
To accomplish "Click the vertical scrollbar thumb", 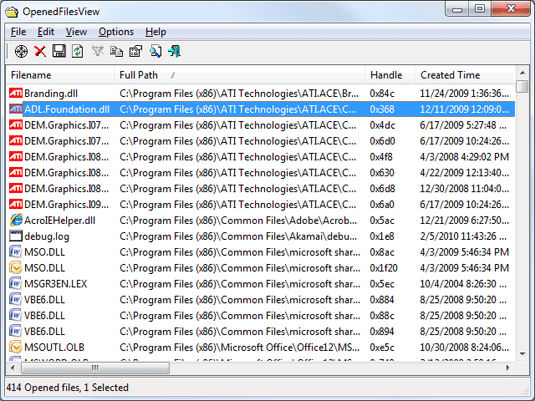I will tap(522, 86).
